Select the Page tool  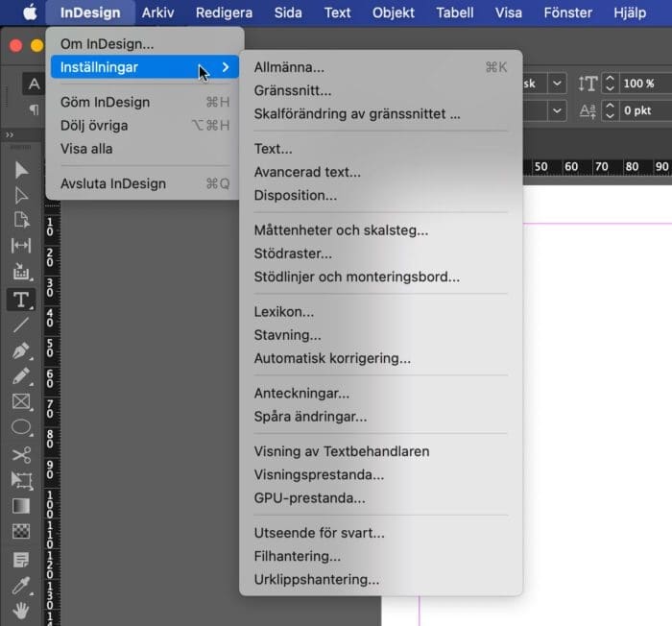coord(21,220)
